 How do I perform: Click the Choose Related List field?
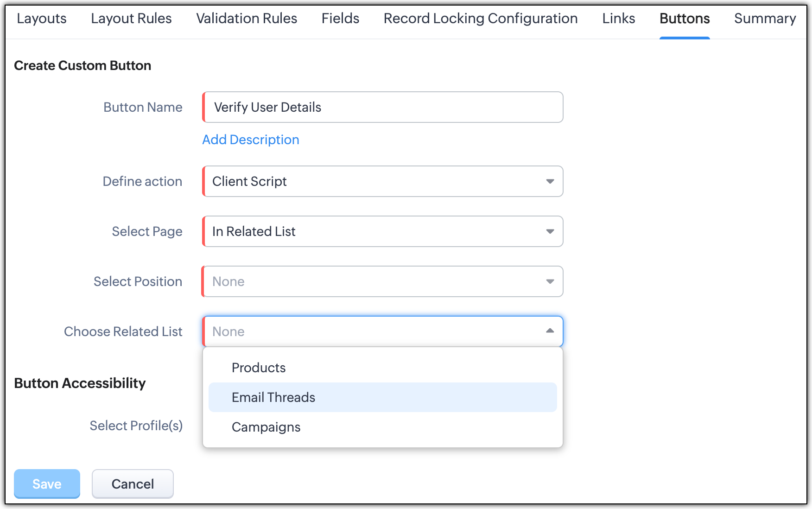(x=371, y=331)
